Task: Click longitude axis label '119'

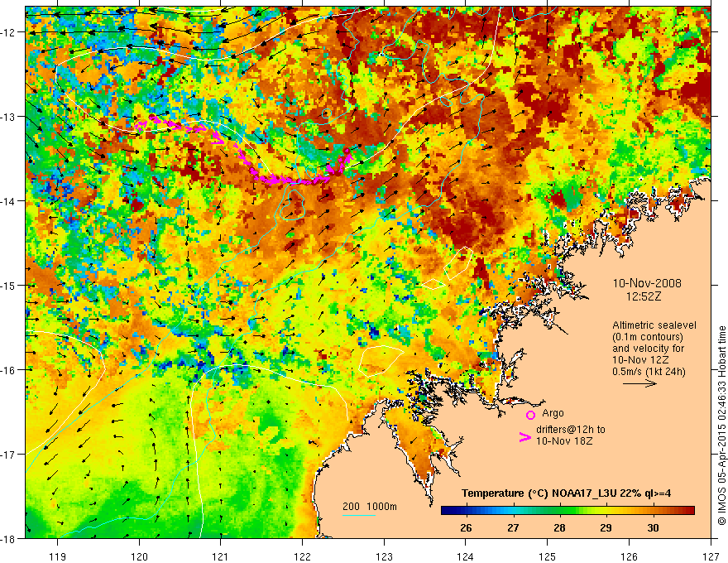Action: (x=58, y=556)
